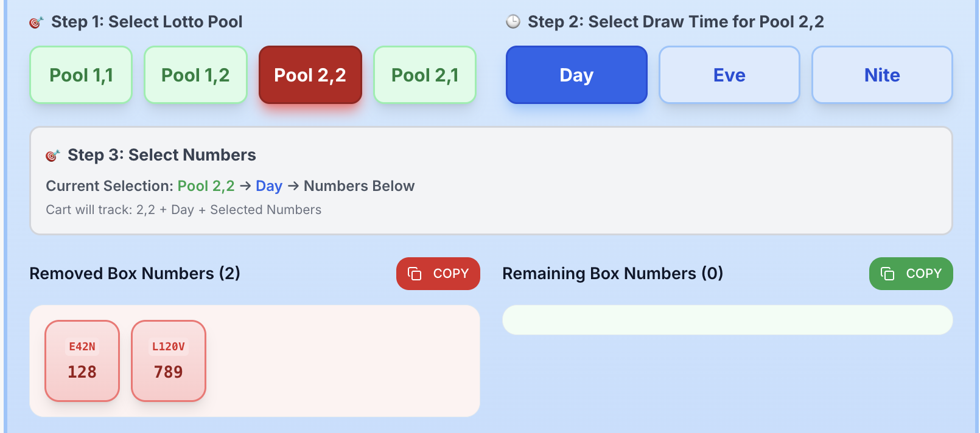Toggle the selected Pool 2,2 button

click(x=310, y=75)
